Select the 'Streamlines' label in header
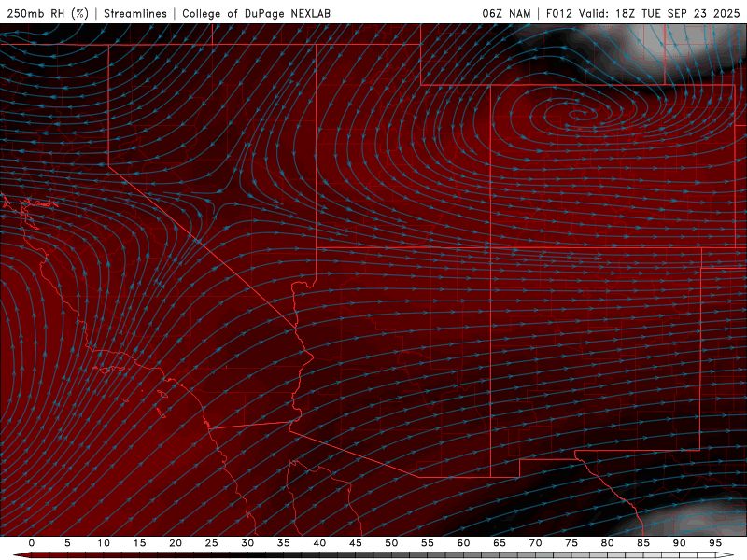Screen dimensions: 747x560 click(x=135, y=13)
